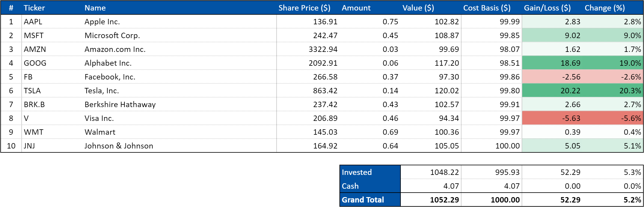This screenshot has height=207, width=644.
Task: Click share price 3322.94
Action: 308,49
